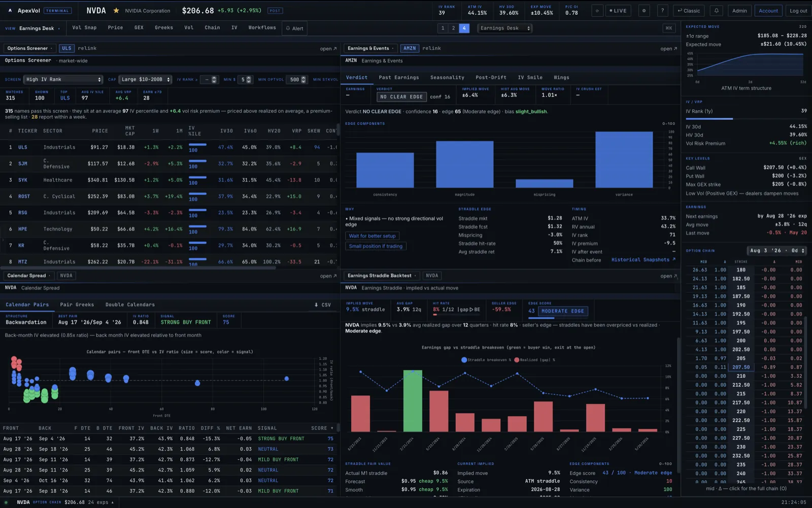
Task: Click the Historical Snapshots link
Action: (x=643, y=260)
